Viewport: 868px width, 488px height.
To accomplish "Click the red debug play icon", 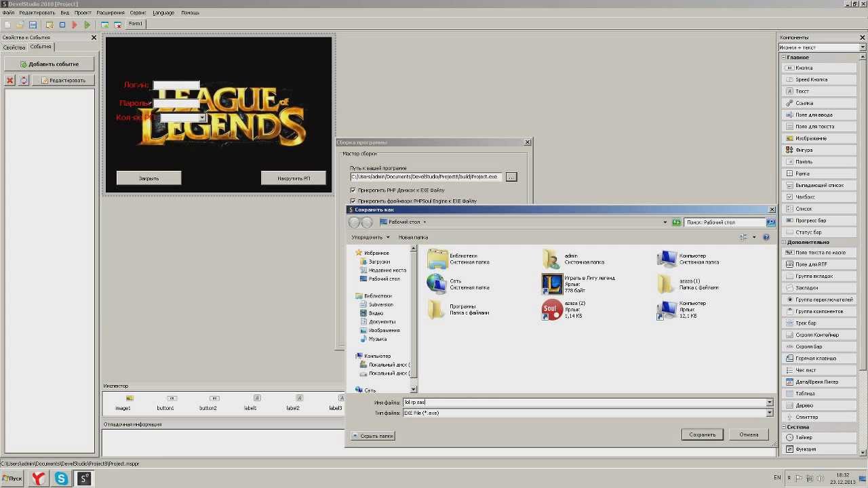I will 75,24.
